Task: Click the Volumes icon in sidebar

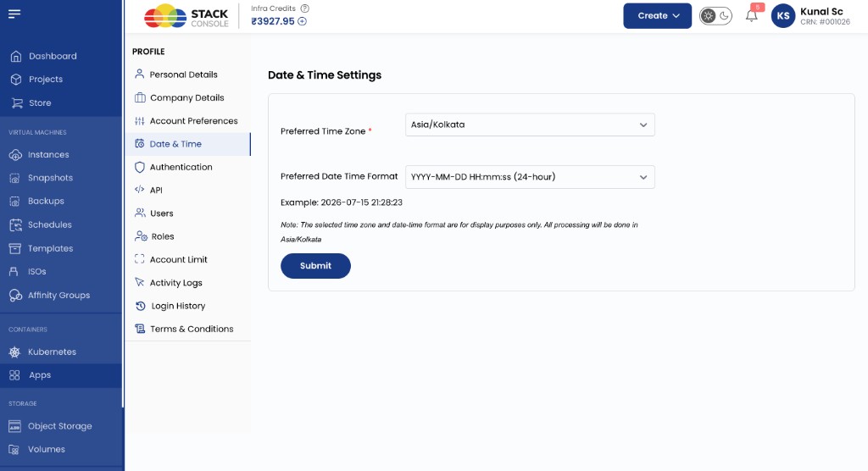Action: pos(14,450)
